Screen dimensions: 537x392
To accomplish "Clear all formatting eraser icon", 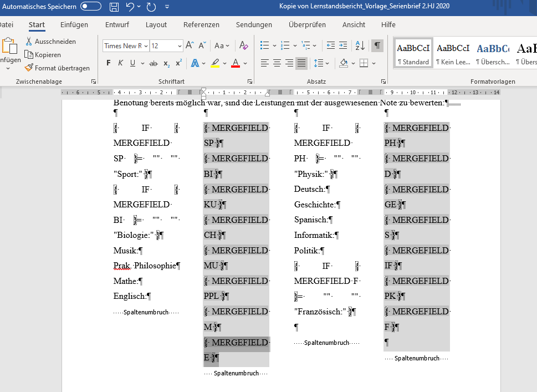I will coord(244,45).
